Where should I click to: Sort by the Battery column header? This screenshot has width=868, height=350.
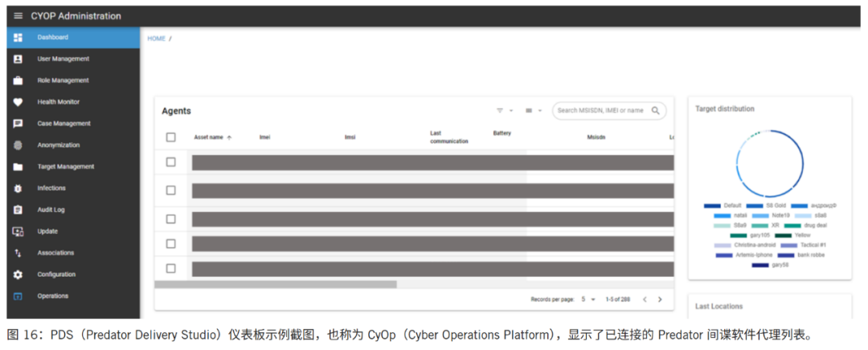pyautogui.click(x=502, y=133)
